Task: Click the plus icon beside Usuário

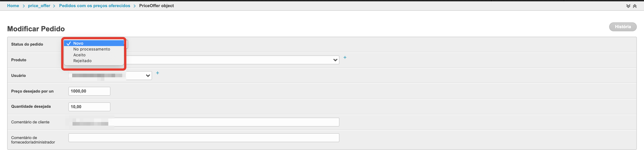Action: [x=157, y=73]
